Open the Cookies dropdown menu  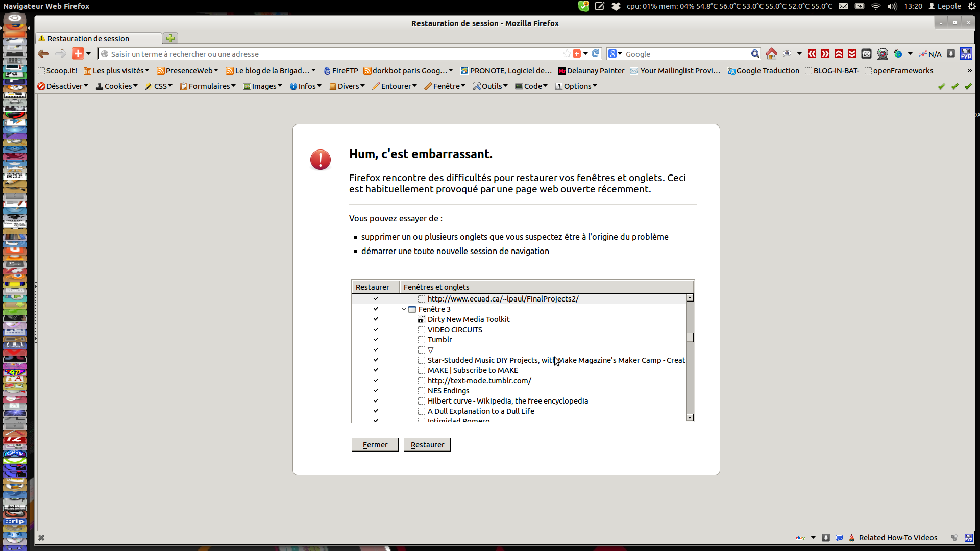[x=117, y=86]
